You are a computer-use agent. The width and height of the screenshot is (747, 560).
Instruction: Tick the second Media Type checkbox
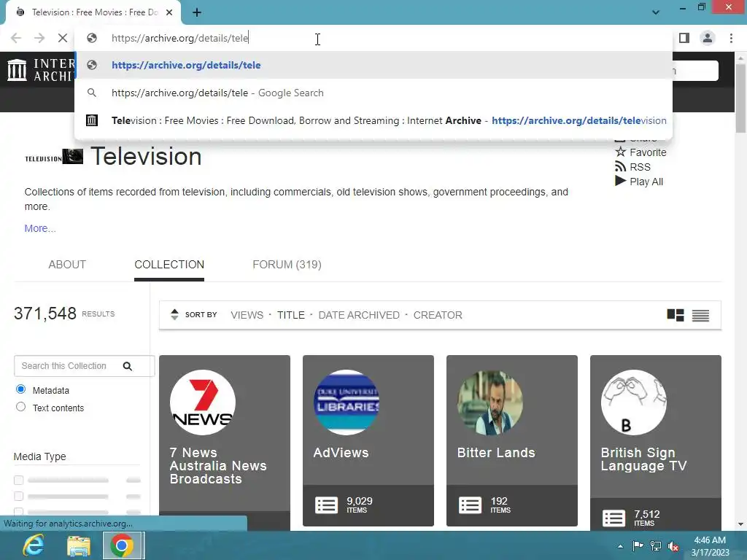click(x=18, y=496)
